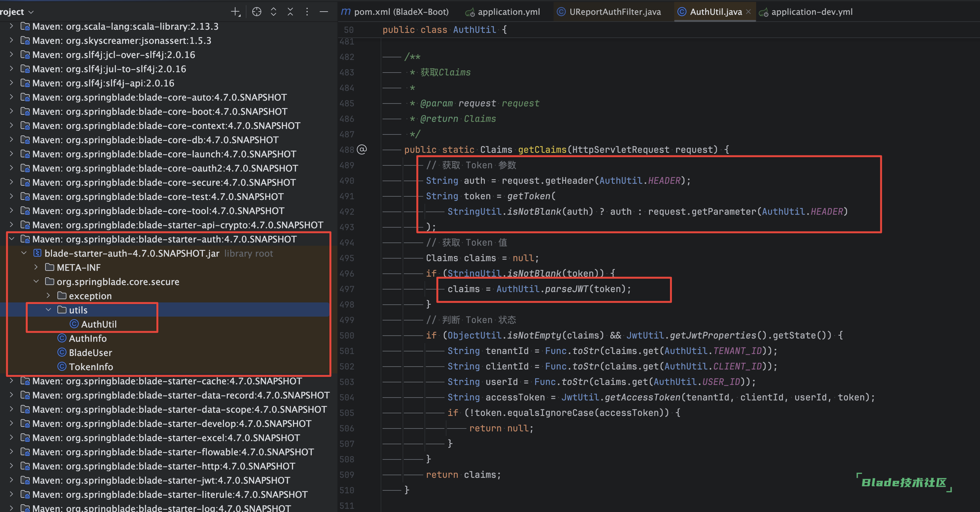
Task: Hide the project tool window
Action: pos(324,12)
